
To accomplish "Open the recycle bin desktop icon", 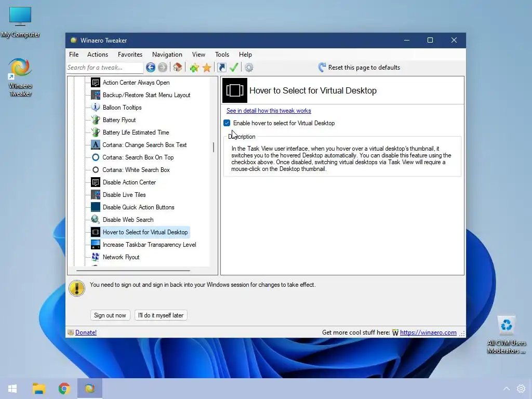I will [506, 335].
